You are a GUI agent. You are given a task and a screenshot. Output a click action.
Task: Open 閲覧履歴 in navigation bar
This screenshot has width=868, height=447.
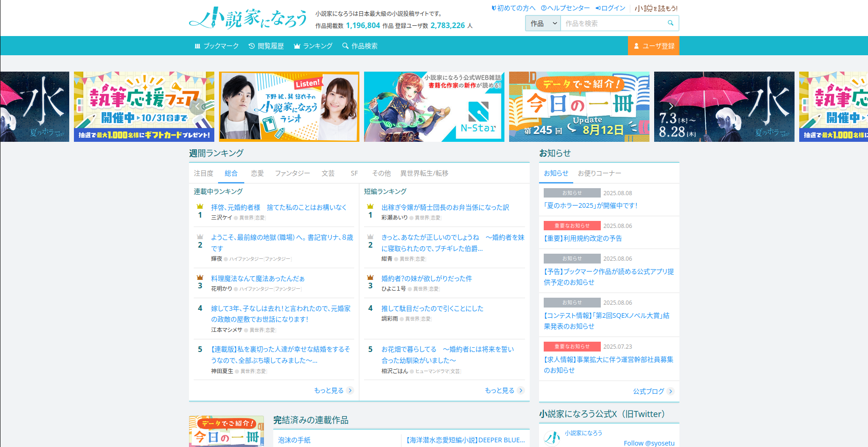tap(266, 46)
